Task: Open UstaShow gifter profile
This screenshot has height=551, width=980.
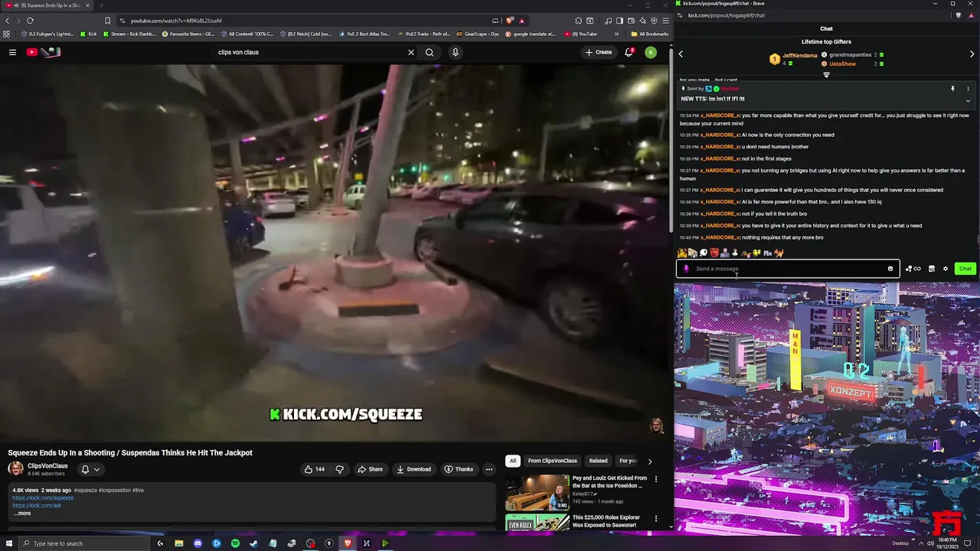Action: [842, 64]
